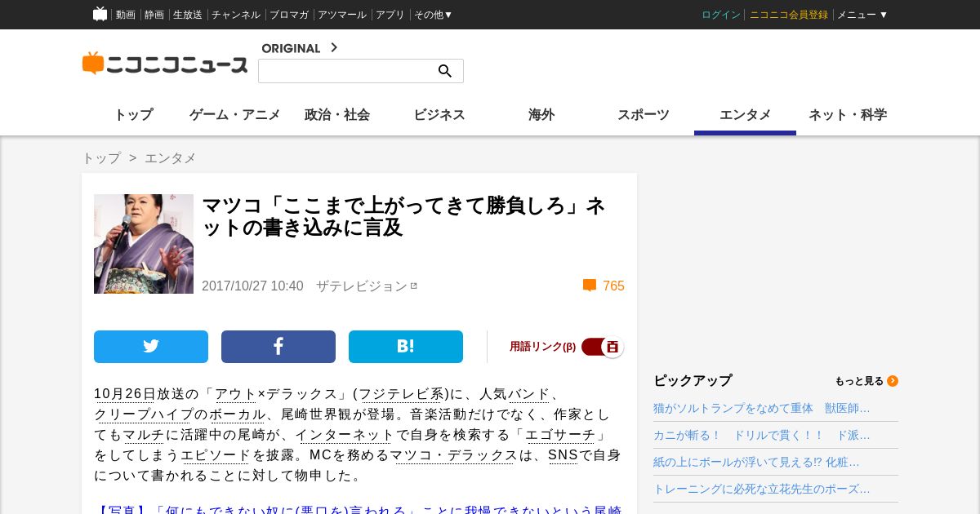The height and width of the screenshot is (514, 980).
Task: Expand the その他▼ dropdown
Action: click(x=433, y=15)
